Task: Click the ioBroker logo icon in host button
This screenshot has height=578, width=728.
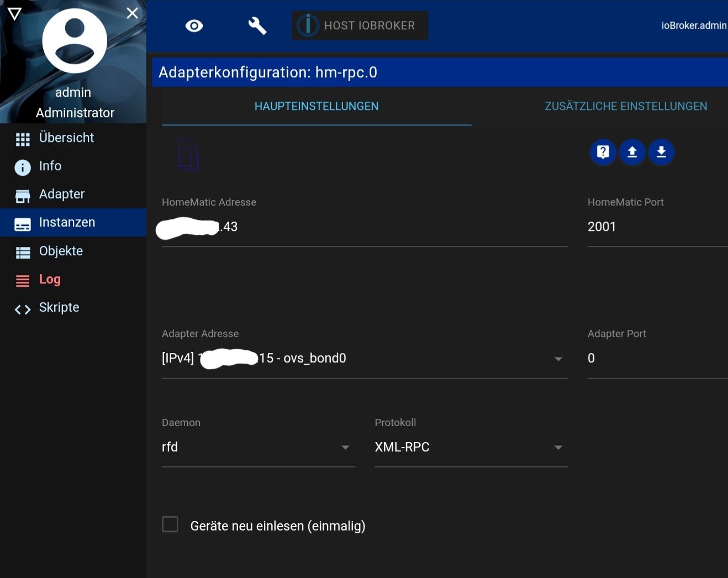Action: pos(308,25)
